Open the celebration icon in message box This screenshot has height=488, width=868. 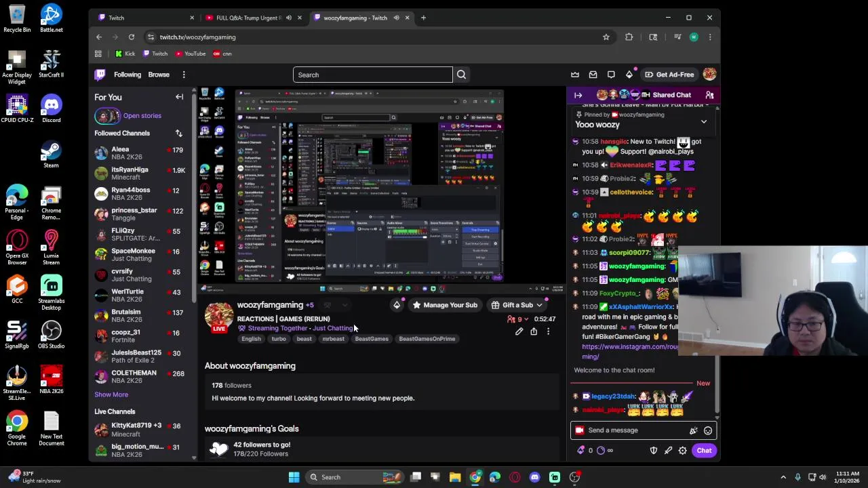[x=693, y=430]
